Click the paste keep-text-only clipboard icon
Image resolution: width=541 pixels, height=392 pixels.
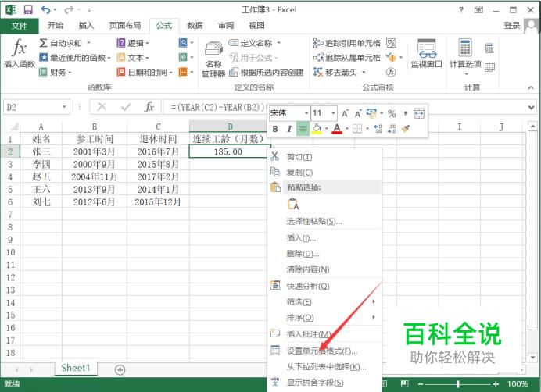coord(293,204)
